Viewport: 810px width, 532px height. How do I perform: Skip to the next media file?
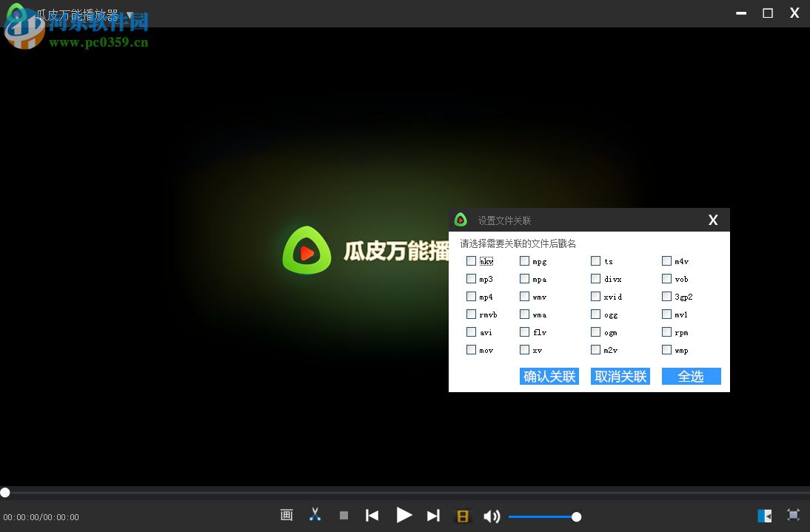coord(433,516)
